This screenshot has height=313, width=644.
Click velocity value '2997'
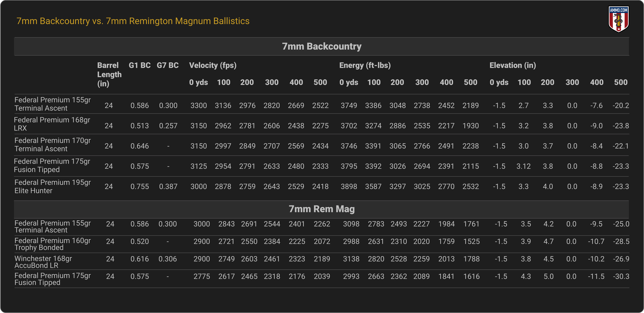click(223, 146)
